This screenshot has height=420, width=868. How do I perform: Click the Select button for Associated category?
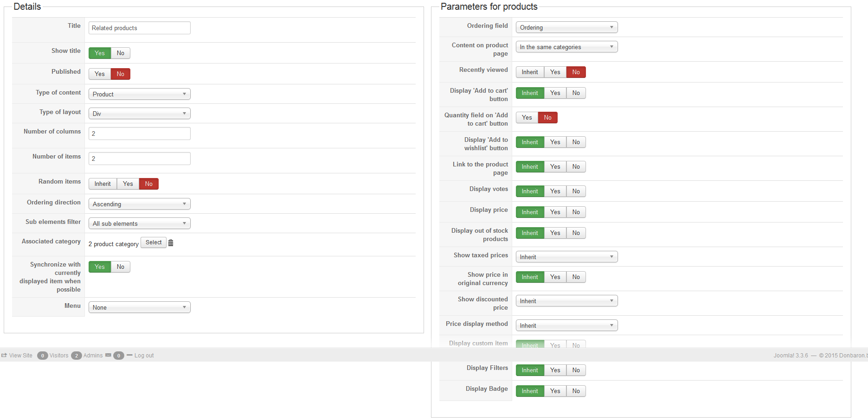coord(154,242)
